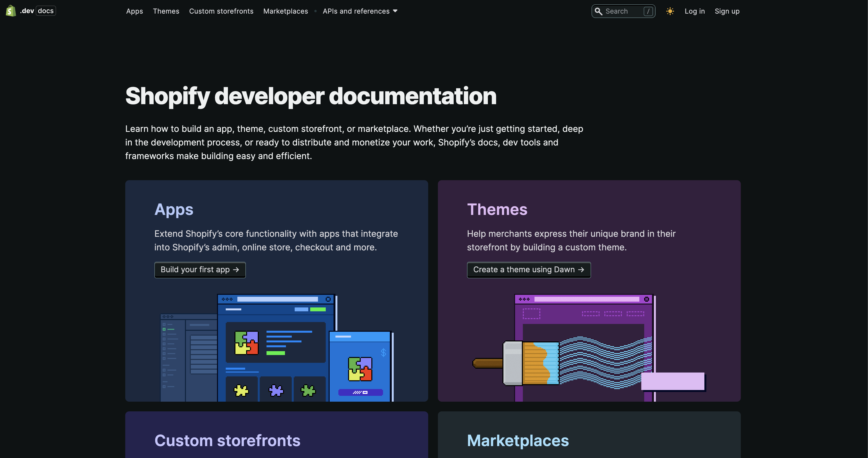868x458 pixels.
Task: Click the Build your first app button
Action: tap(200, 270)
